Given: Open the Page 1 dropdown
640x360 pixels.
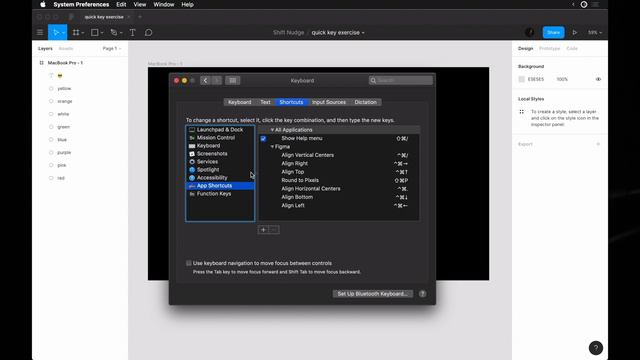Looking at the screenshot, I should pyautogui.click(x=112, y=49).
